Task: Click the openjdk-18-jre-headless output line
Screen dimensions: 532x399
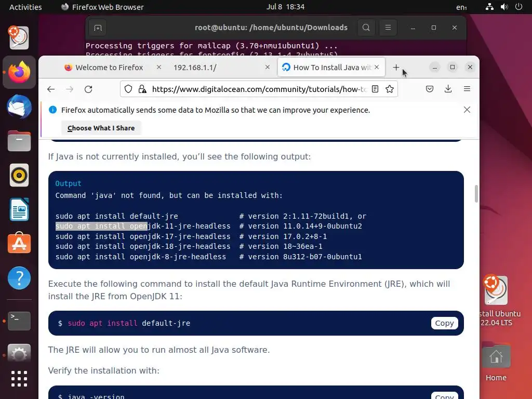Action: point(189,246)
